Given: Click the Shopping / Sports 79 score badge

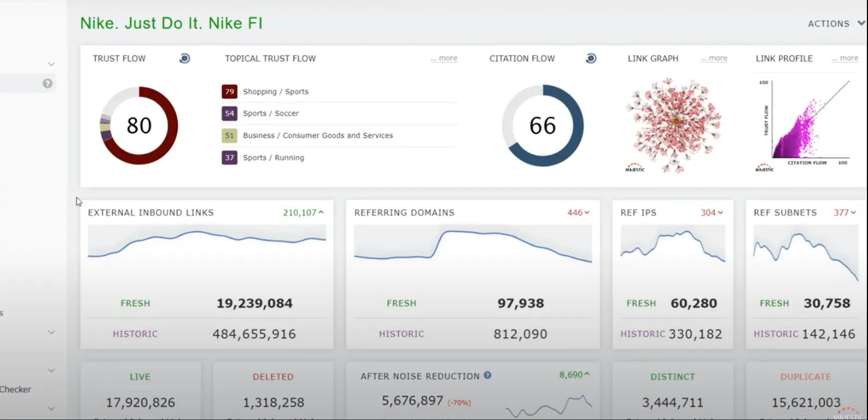Looking at the screenshot, I should (229, 92).
